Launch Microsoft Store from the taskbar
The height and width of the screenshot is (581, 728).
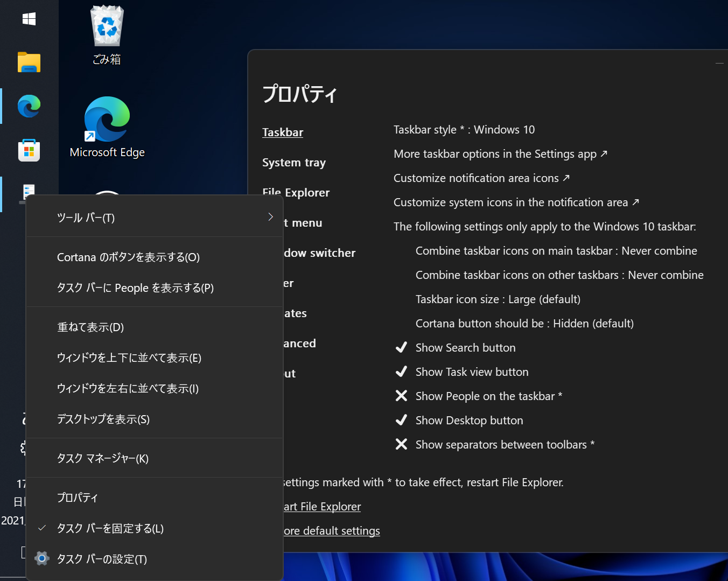click(x=29, y=150)
